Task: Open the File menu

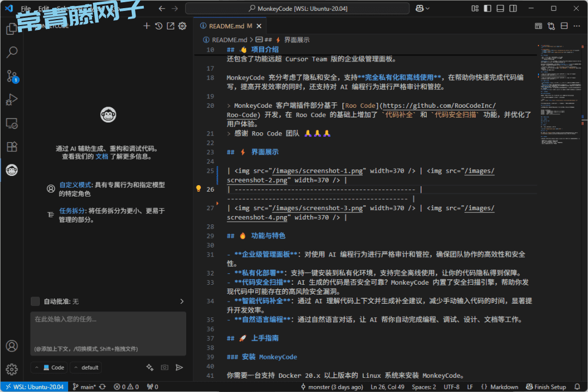Action: [26, 8]
